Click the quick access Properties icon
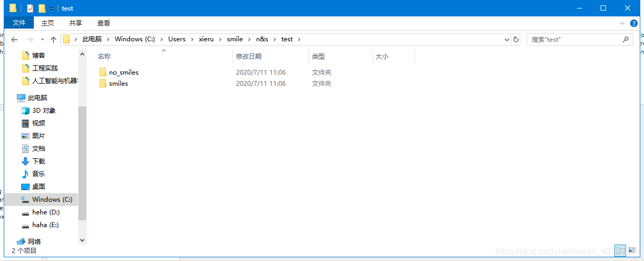The width and height of the screenshot is (644, 261). [x=30, y=8]
